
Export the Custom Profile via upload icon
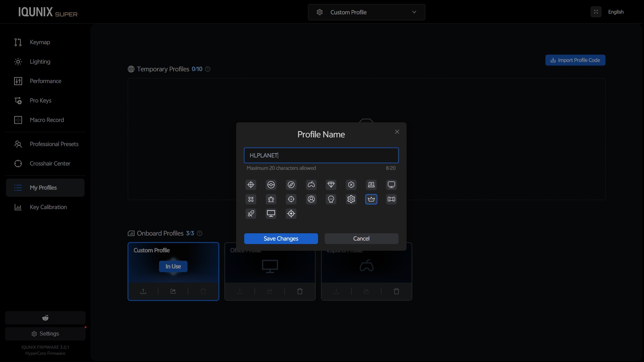(x=143, y=291)
